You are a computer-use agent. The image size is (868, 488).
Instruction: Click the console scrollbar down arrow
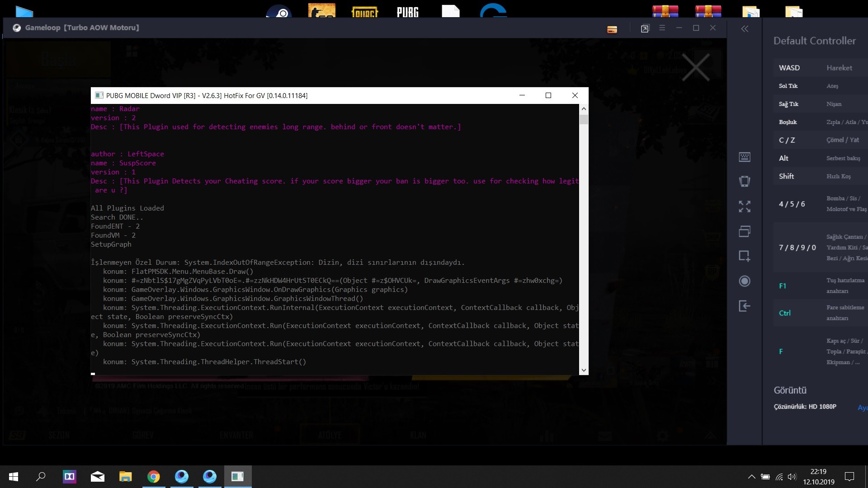click(x=584, y=370)
